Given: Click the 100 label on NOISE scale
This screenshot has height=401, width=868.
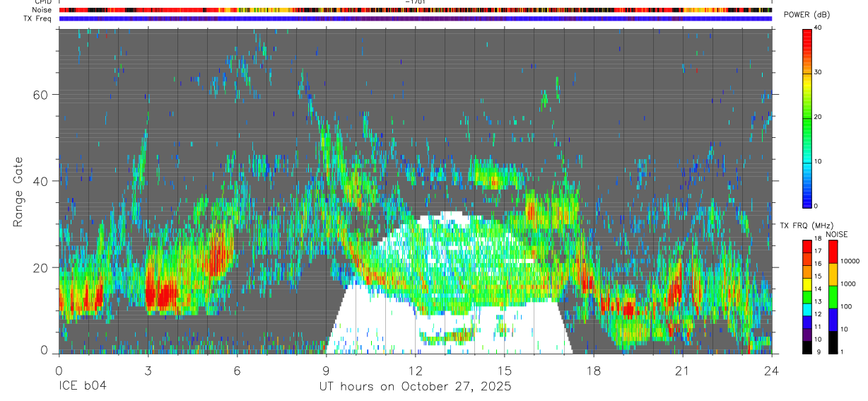Looking at the screenshot, I should (x=846, y=306).
